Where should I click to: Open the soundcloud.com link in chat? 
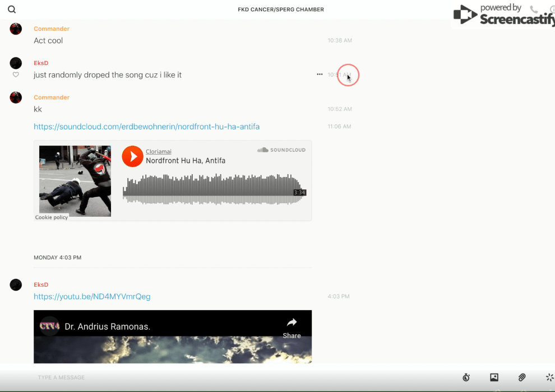(146, 127)
